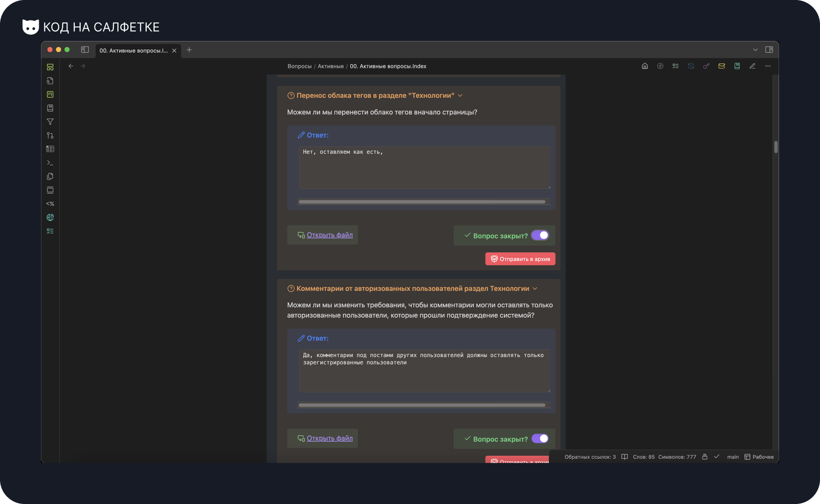Toggle 'Вопрос закрыт?' for comments question
Image resolution: width=820 pixels, height=504 pixels.
540,439
